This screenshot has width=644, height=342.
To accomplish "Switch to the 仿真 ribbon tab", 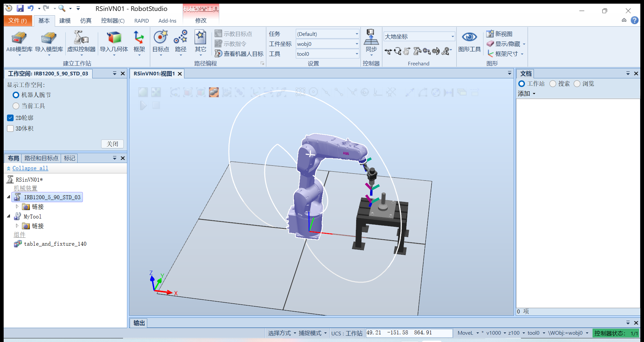I will (x=86, y=21).
